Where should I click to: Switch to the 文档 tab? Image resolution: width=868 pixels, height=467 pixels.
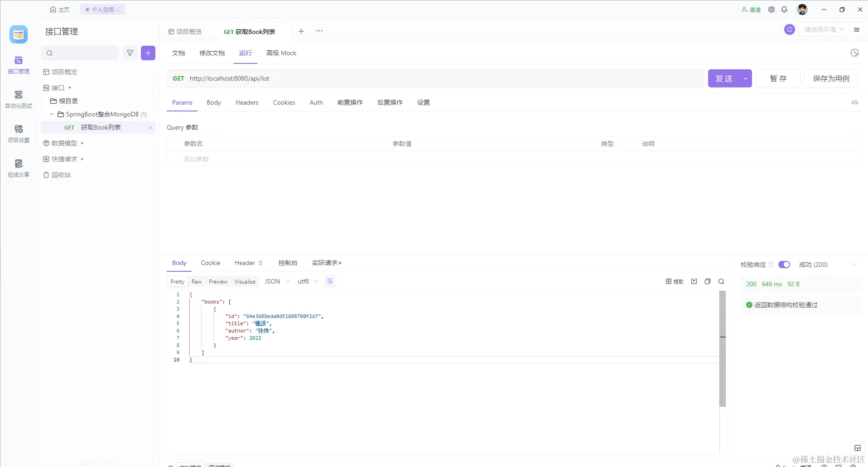[x=178, y=53]
